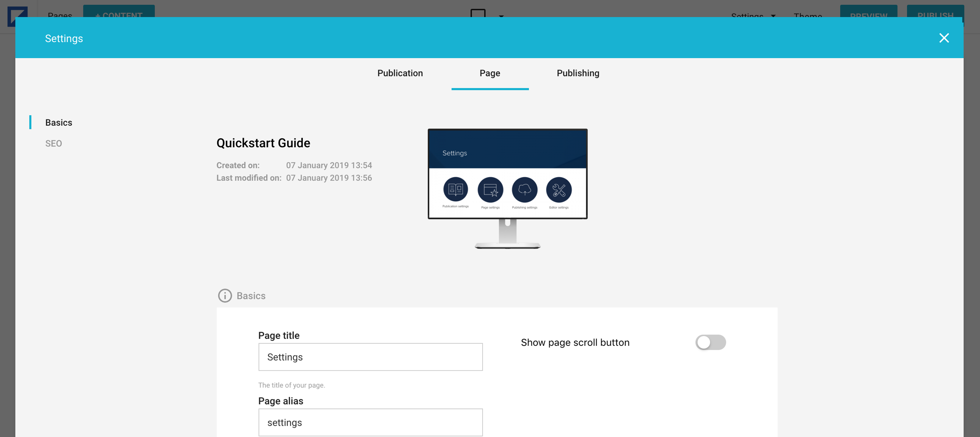Open Settings dropdown in background toolbar
Viewport: 980px width, 437px height.
point(753,16)
